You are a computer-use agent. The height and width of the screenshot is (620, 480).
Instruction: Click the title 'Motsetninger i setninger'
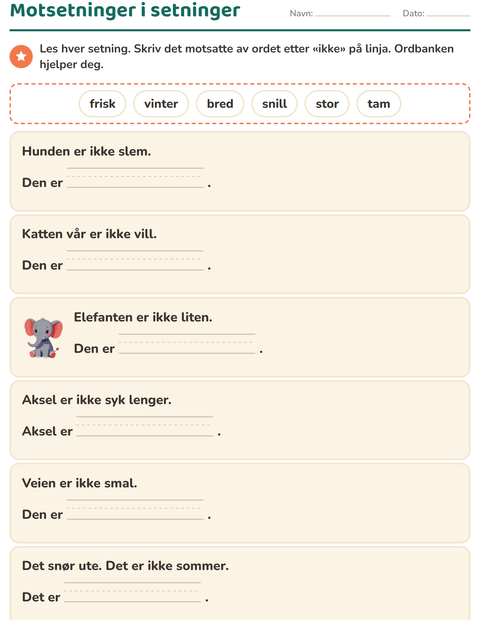[x=125, y=10]
